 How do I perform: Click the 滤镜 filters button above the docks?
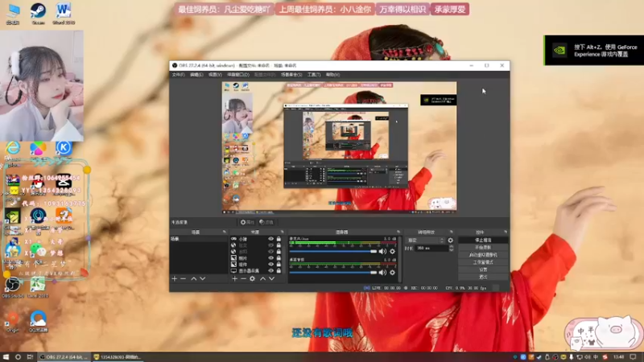pyautogui.click(x=266, y=222)
